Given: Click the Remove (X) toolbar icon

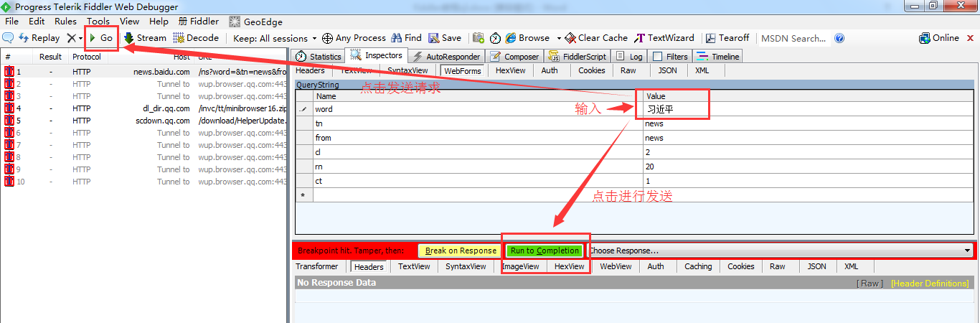Looking at the screenshot, I should [x=71, y=38].
